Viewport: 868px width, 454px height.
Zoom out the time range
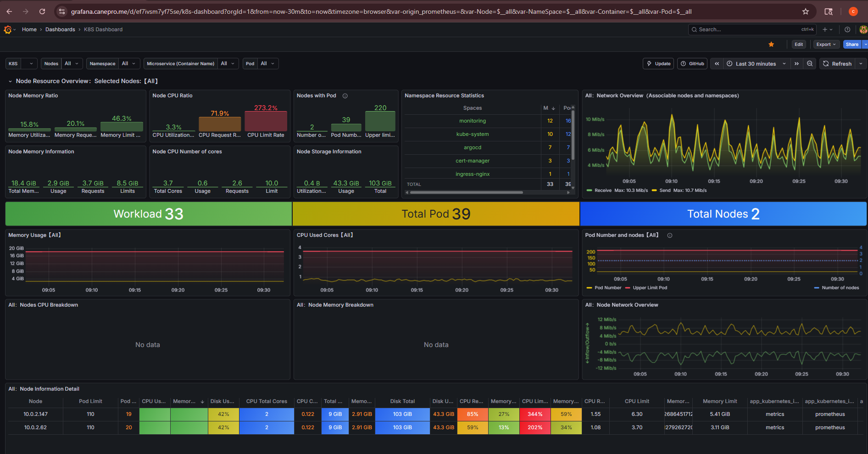click(810, 64)
